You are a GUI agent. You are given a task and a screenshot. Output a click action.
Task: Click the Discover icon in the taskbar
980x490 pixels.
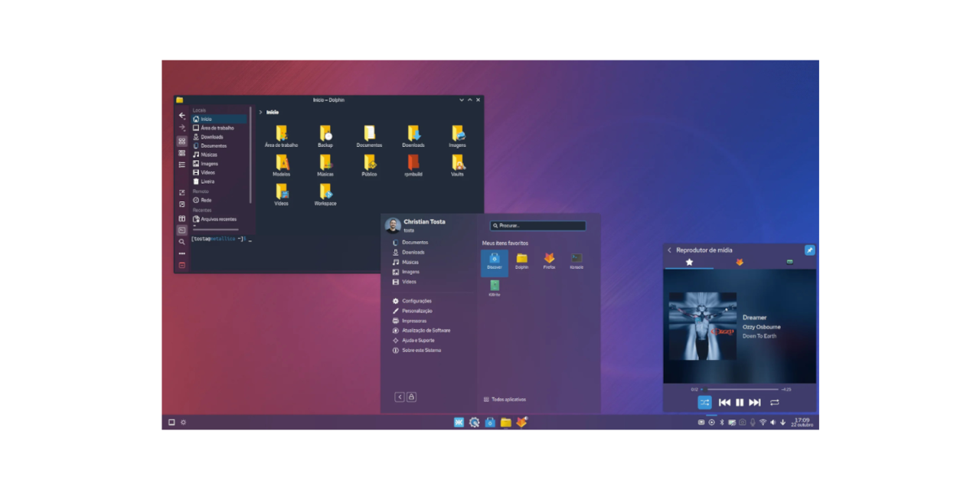[490, 422]
